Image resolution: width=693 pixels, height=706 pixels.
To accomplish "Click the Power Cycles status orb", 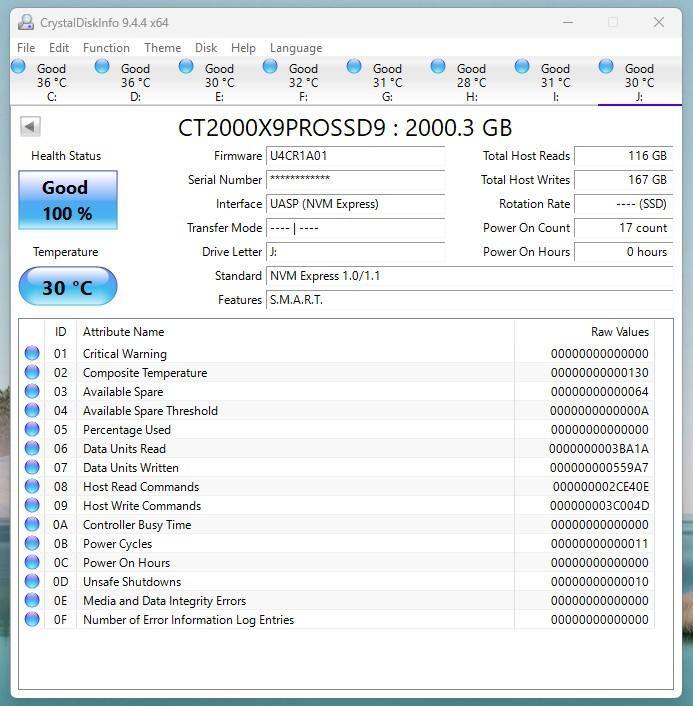I will tap(32, 543).
